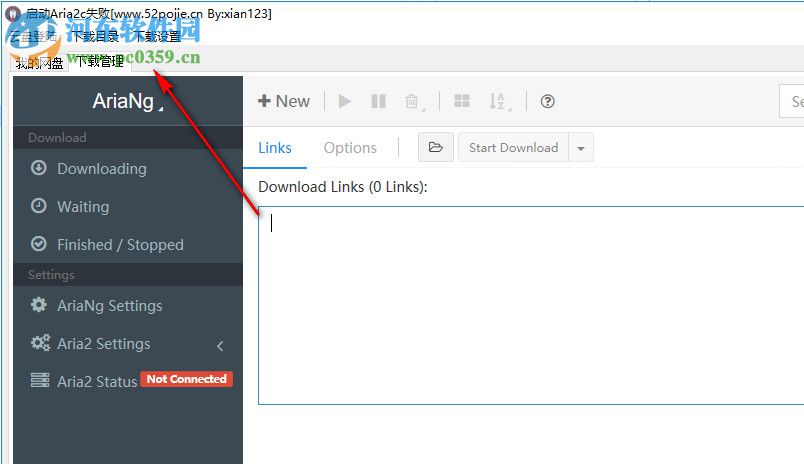Switch to the Links tab
This screenshot has width=804, height=464.
pyautogui.click(x=275, y=148)
